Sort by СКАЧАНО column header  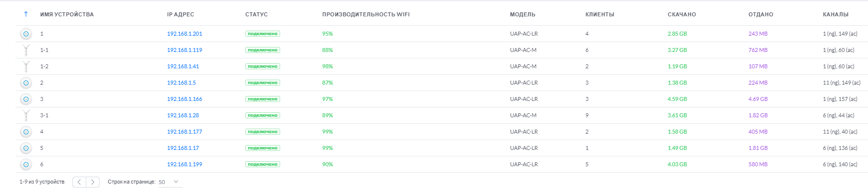682,14
